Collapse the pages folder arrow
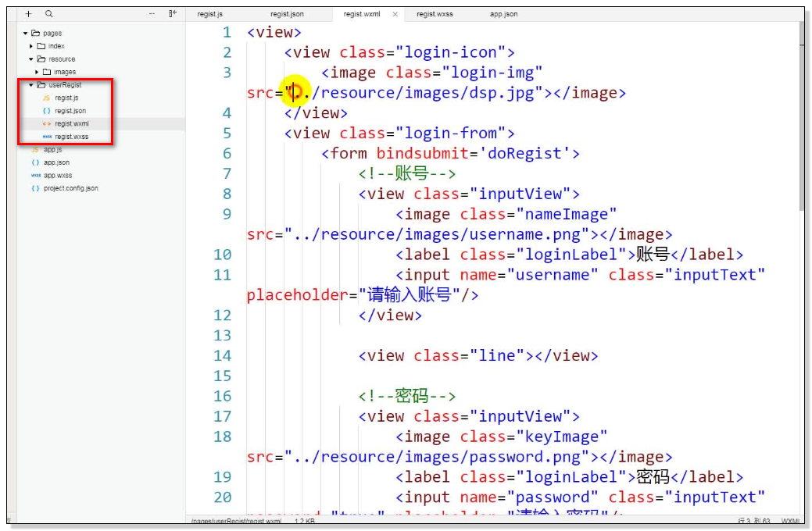Viewport: 812px width, 531px height. 25,33
